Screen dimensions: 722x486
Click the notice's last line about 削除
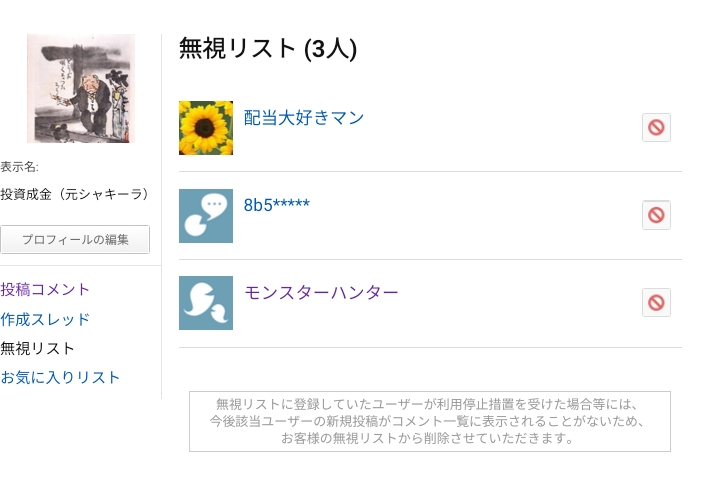429,438
